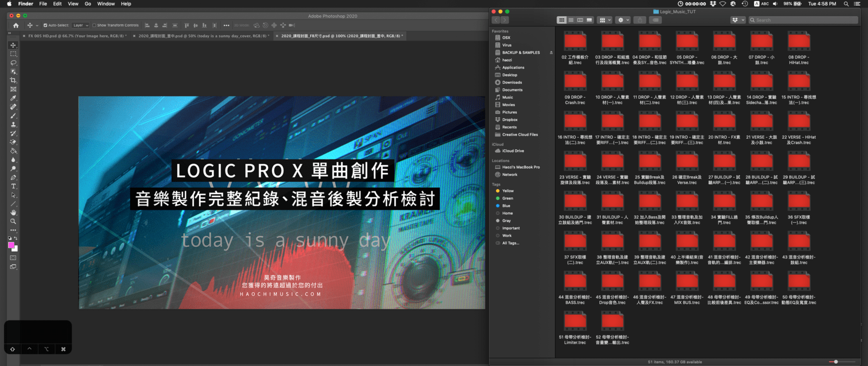Open Change Screen Mode button
Viewport: 868px width, 366px height.
[14, 267]
